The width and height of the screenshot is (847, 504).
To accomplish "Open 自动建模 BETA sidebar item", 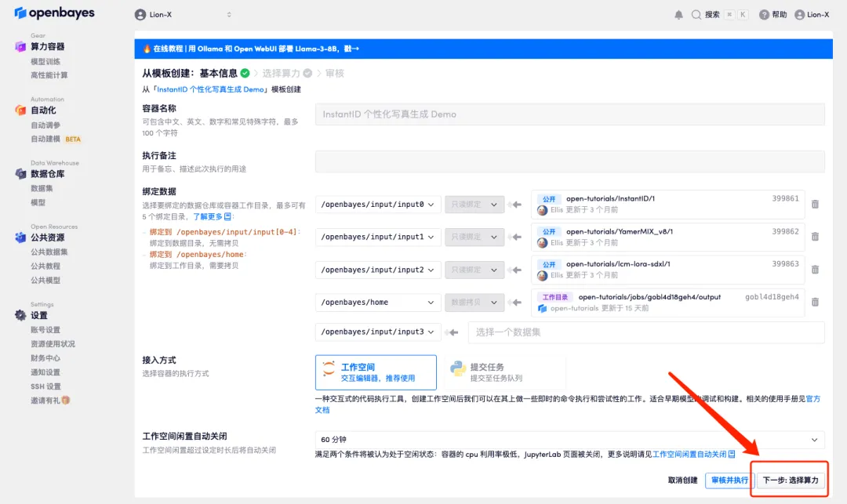I will tap(56, 140).
